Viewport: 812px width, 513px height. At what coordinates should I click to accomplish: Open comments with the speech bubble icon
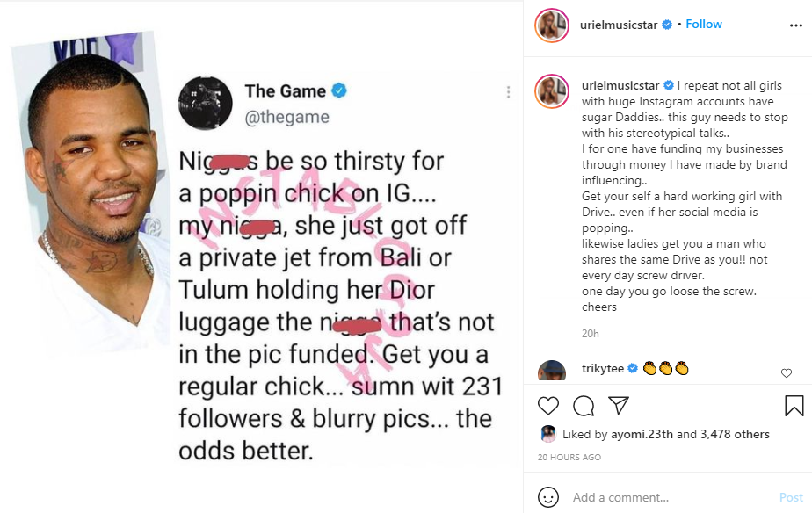click(x=584, y=405)
